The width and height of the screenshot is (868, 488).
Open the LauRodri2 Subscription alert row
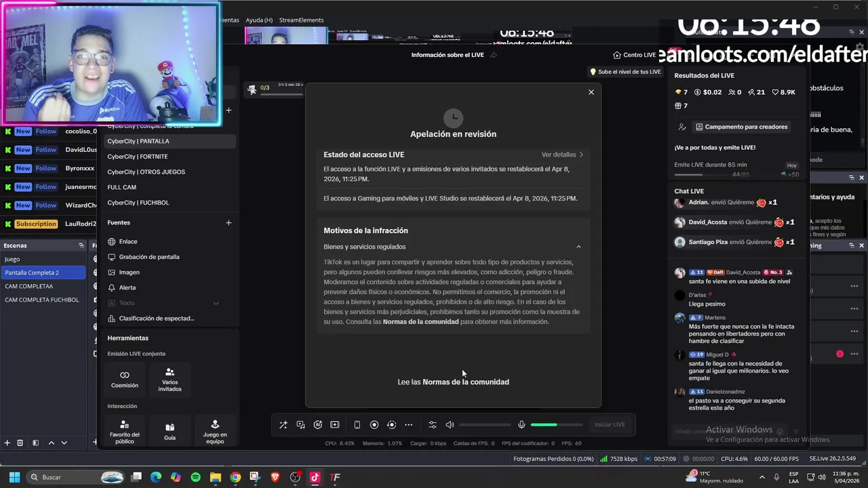click(x=49, y=224)
